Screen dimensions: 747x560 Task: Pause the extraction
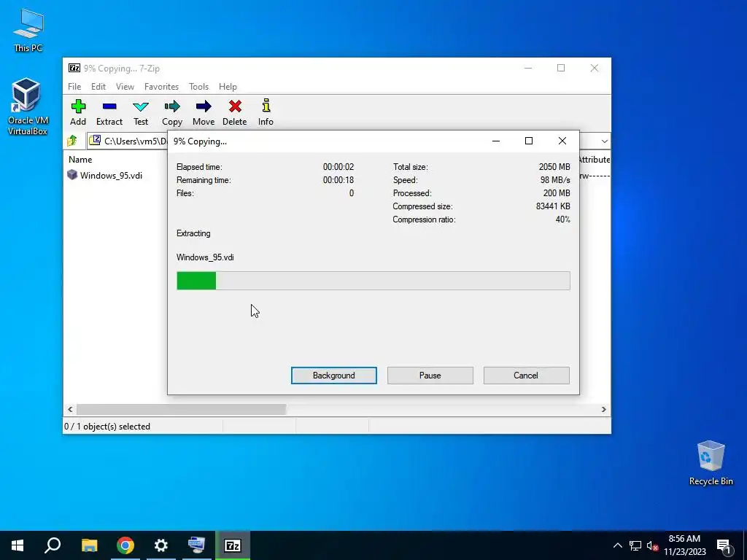(430, 376)
